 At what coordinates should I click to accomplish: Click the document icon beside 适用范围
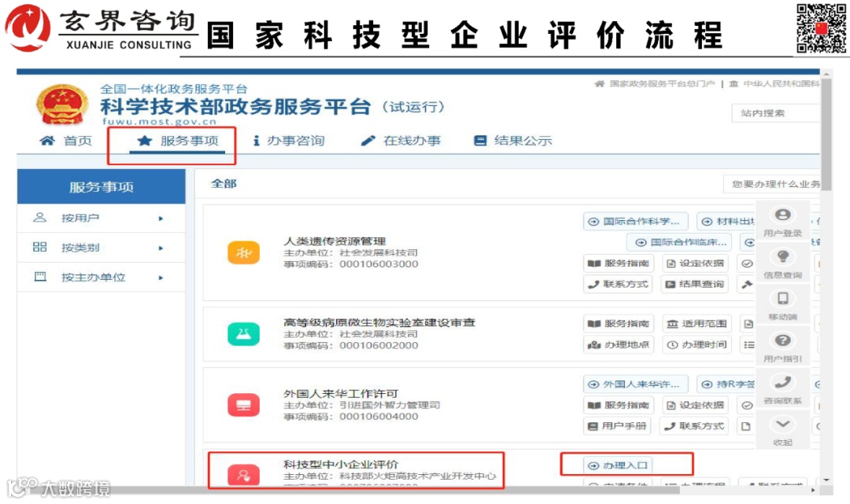click(x=748, y=324)
